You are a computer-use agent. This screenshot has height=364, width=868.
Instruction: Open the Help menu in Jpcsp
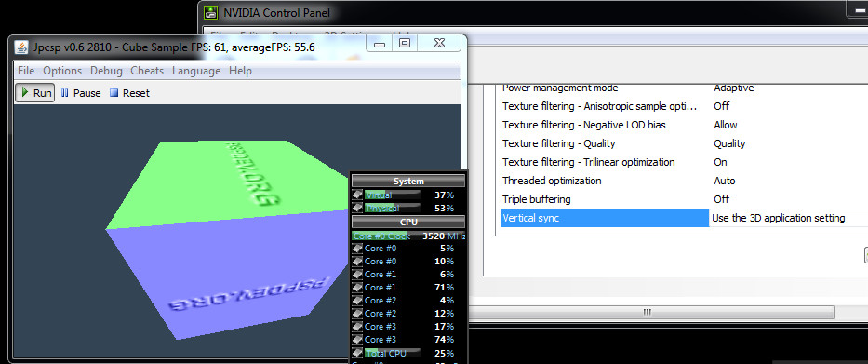240,71
